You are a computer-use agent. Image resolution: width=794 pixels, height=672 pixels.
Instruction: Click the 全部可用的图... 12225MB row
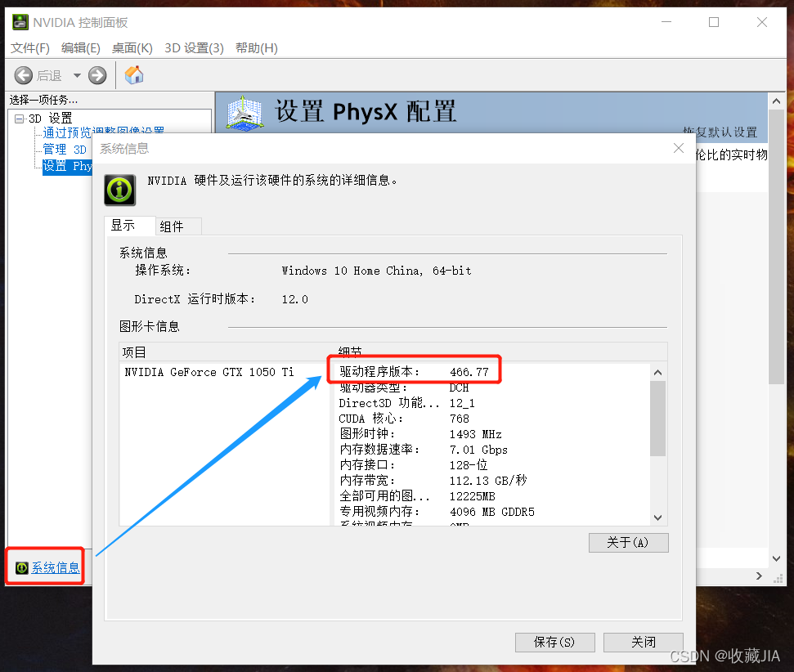tap(417, 496)
